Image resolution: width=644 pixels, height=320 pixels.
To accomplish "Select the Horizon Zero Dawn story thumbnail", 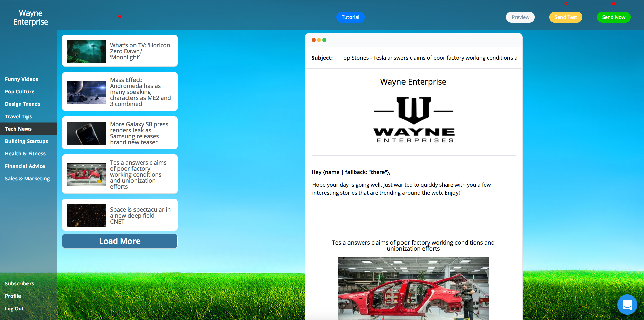I will (87, 51).
